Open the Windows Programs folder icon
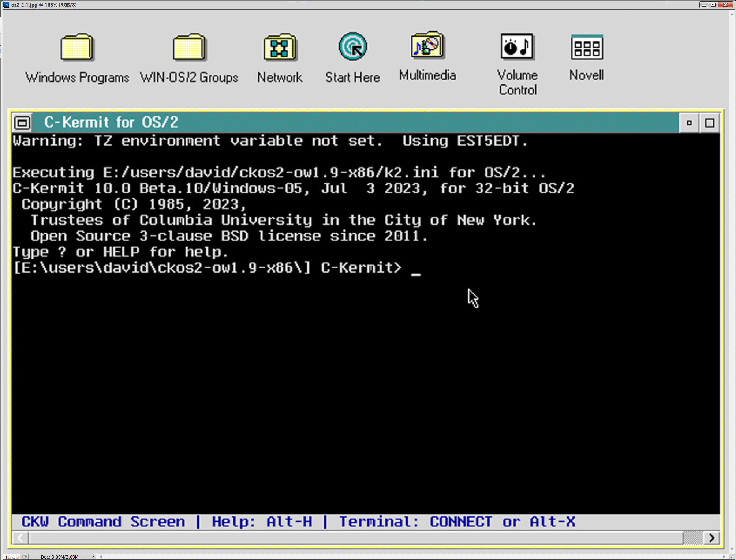Viewport: 736px width, 560px height. [77, 47]
